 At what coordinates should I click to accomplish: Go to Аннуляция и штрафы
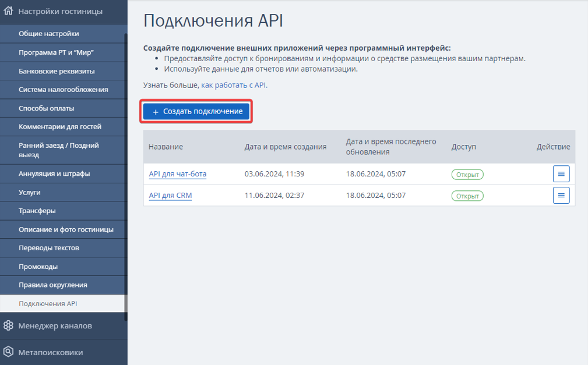tap(62, 173)
